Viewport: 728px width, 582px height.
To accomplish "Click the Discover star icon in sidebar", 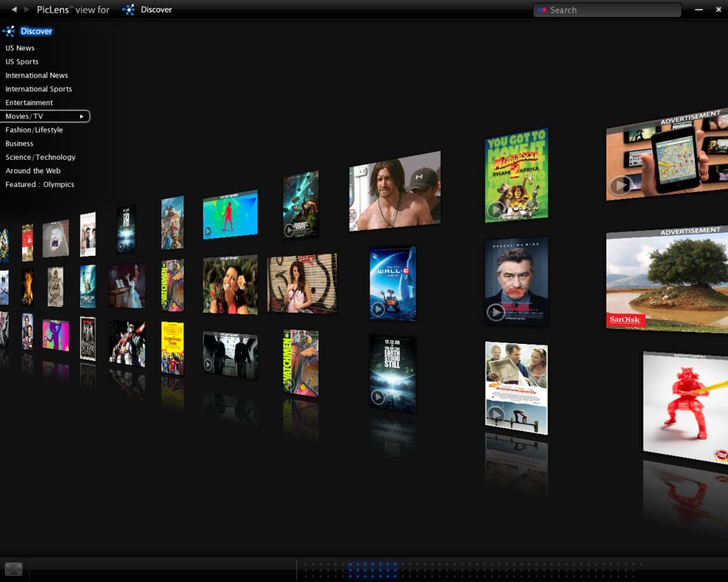I will [x=9, y=31].
